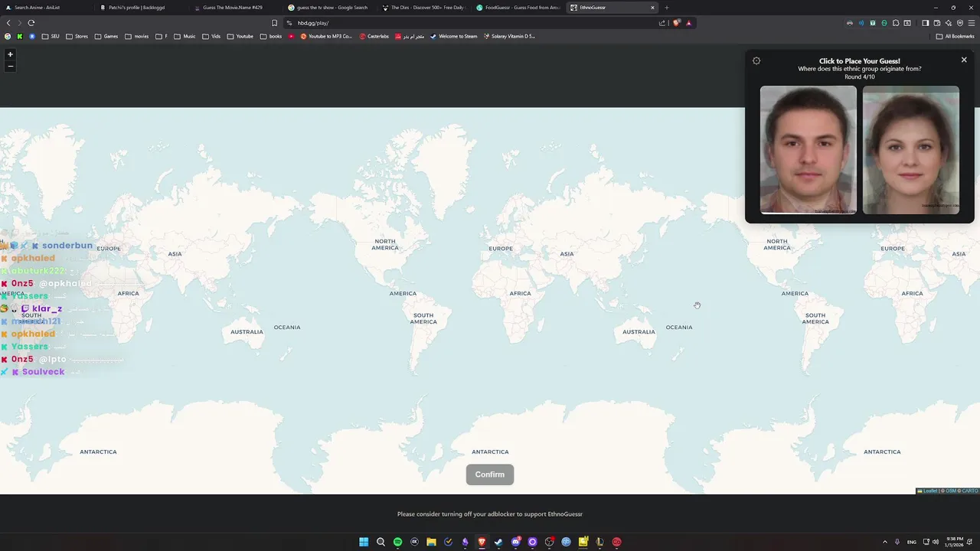Open Windows taskbar search
Viewport: 980px width, 551px height.
point(381,542)
